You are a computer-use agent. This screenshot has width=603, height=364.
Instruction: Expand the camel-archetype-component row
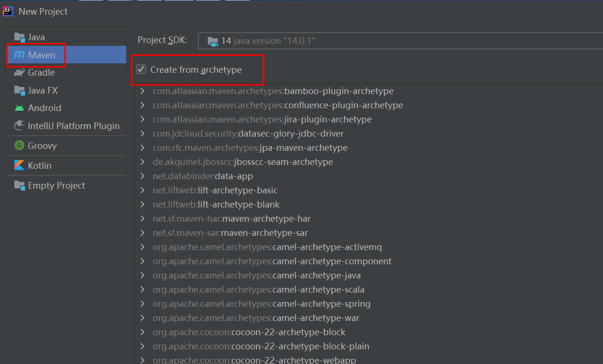[142, 261]
